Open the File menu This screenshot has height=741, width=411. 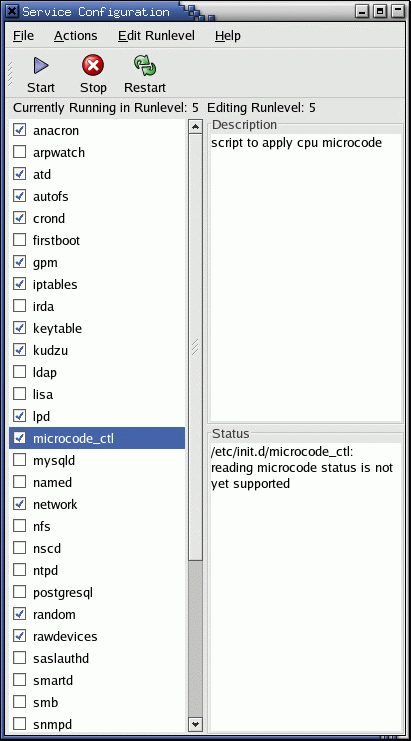(x=23, y=36)
